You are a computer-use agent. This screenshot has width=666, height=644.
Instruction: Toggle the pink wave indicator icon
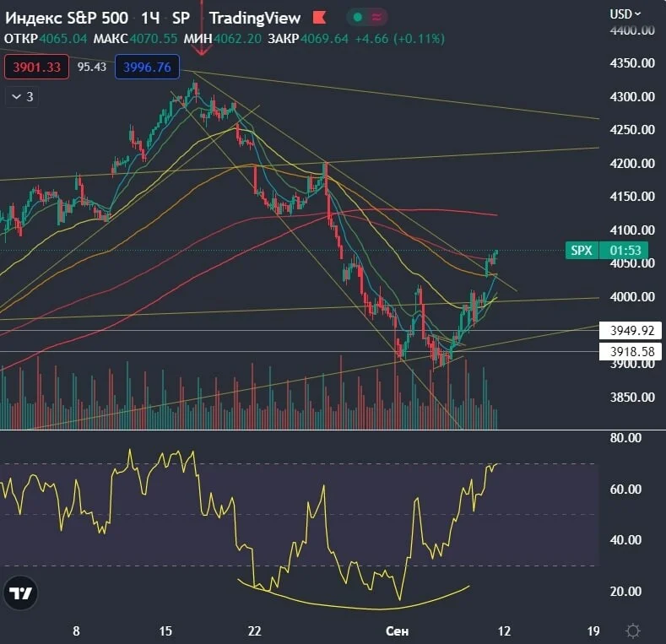376,17
